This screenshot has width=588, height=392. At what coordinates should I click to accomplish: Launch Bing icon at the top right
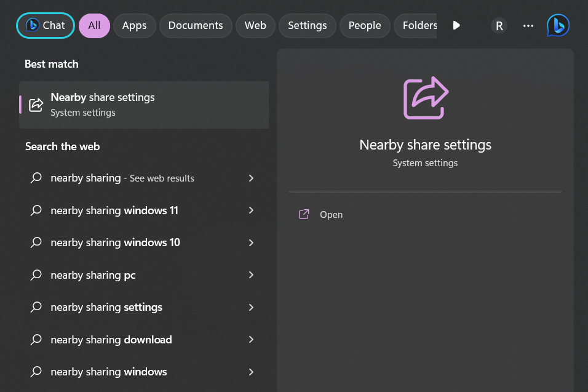coord(558,25)
